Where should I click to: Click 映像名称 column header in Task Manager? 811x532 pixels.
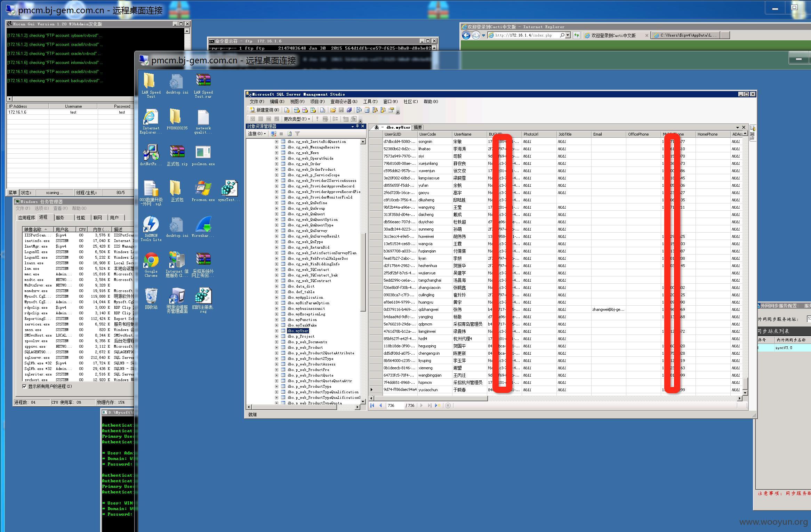pos(38,229)
